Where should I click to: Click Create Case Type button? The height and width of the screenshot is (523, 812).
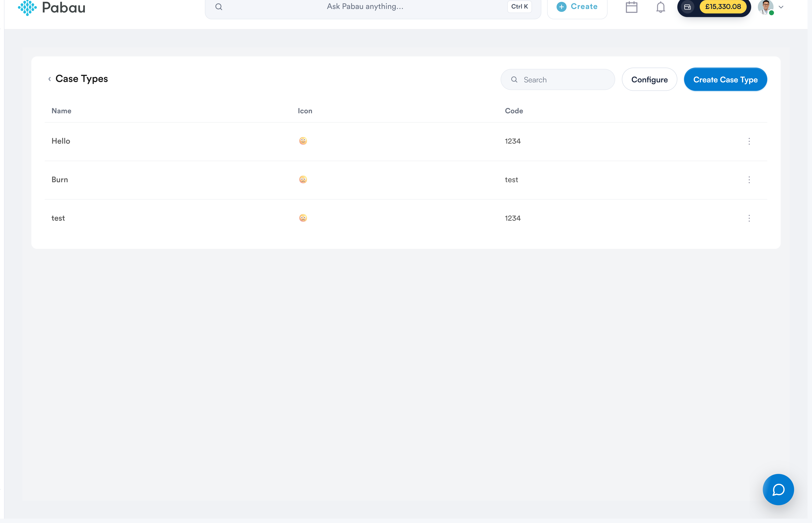click(x=725, y=79)
